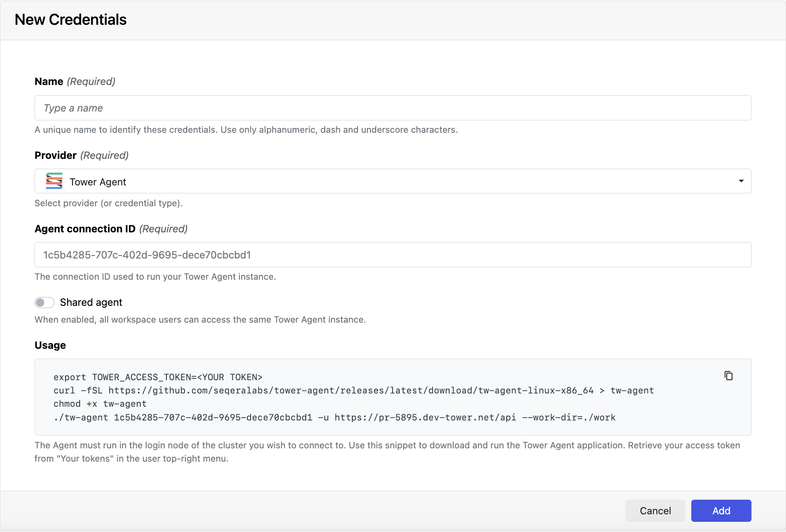Click the Usage section heading

[x=50, y=345]
